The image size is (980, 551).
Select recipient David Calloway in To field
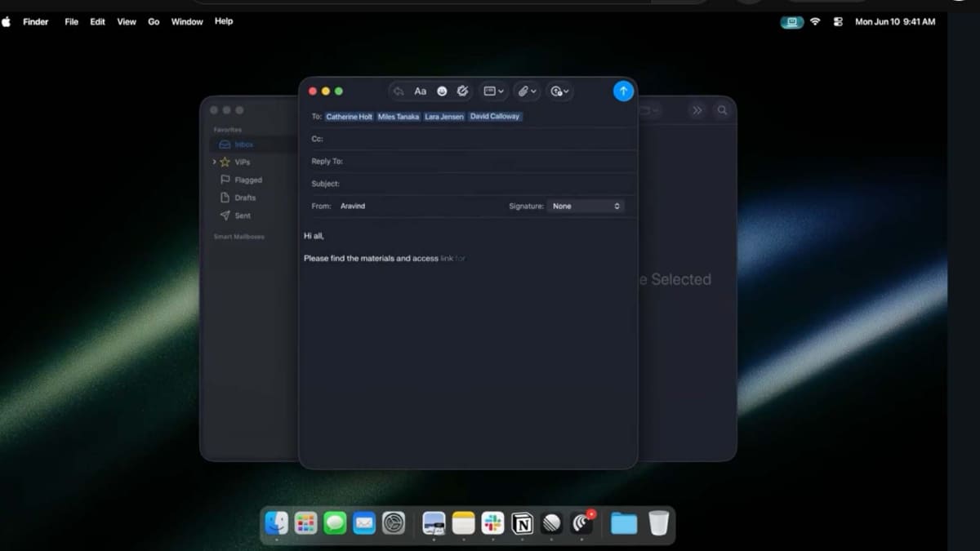tap(495, 117)
